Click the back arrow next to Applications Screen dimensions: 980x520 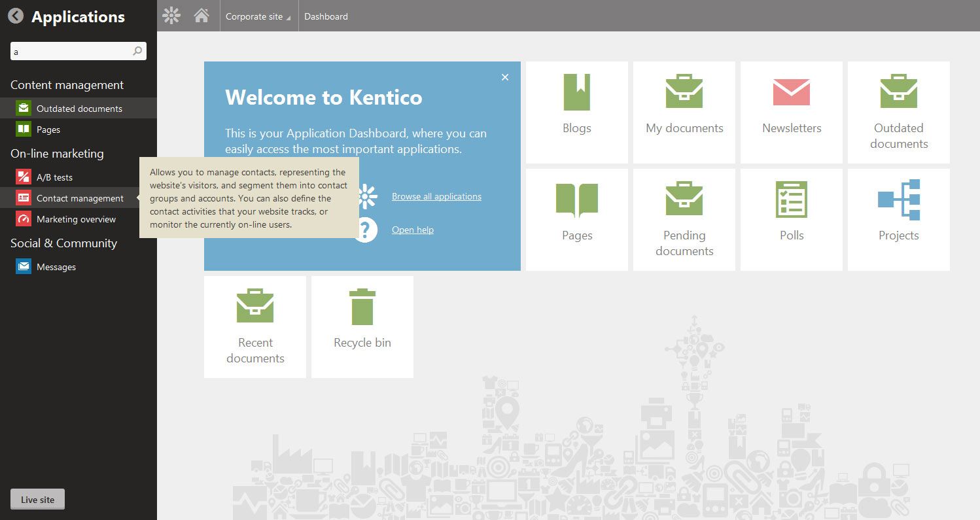(16, 16)
